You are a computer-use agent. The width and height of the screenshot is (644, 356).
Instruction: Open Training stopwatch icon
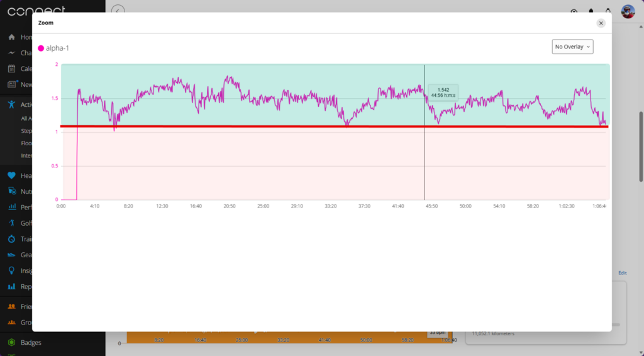11,238
